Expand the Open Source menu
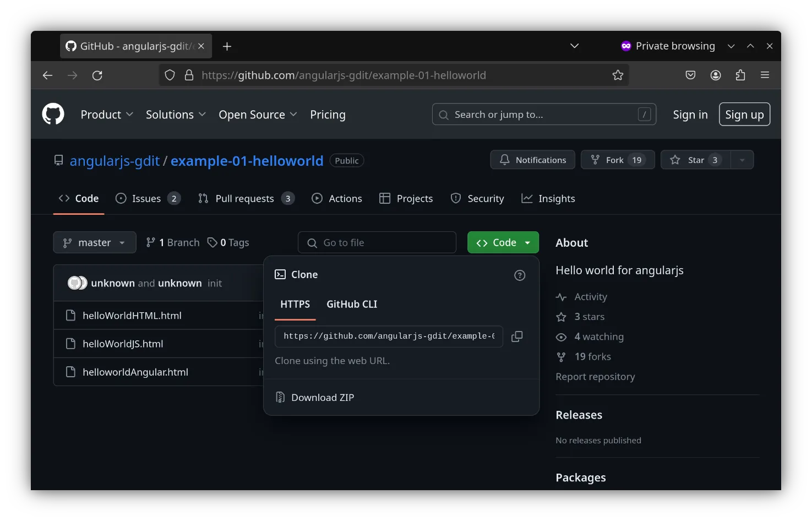Image resolution: width=812 pixels, height=521 pixels. click(x=258, y=115)
